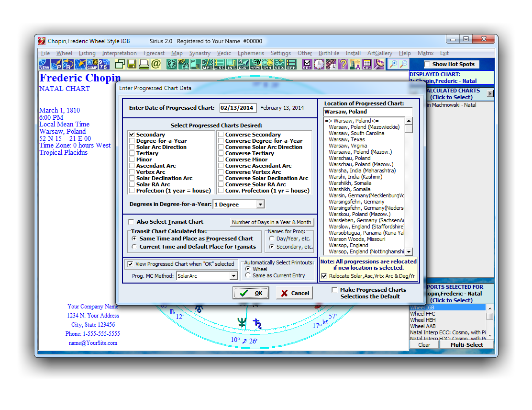
Task: Click the CAL calendar toolbar icon
Action: (367, 64)
